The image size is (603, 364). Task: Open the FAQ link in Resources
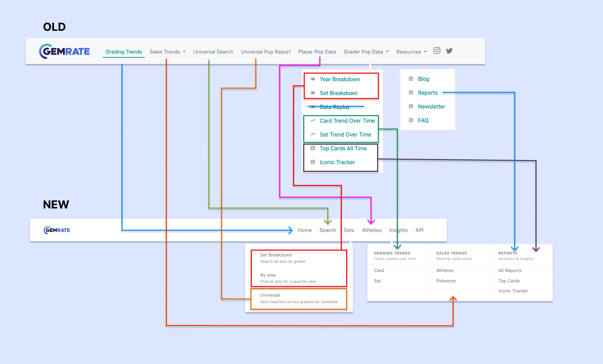[423, 120]
